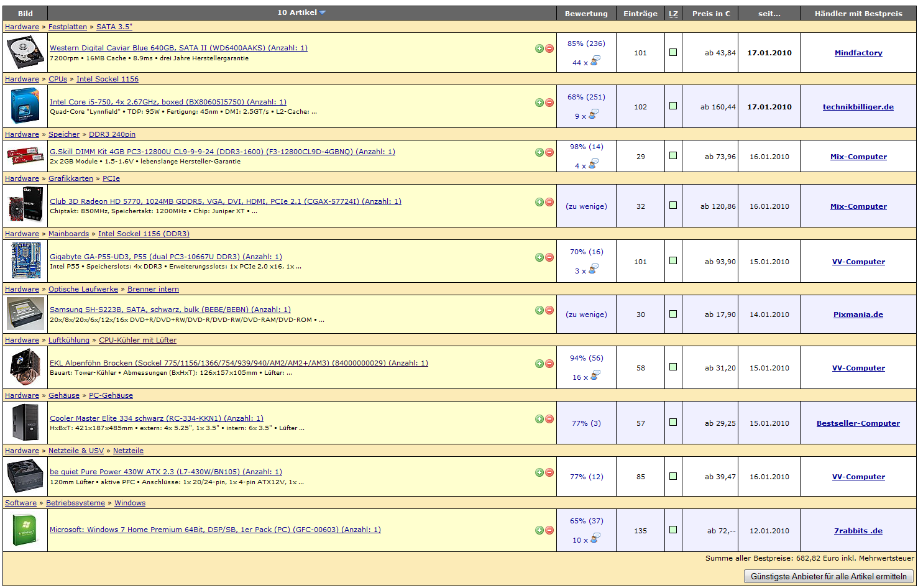Decrease quantity of Windows 7 Home Premium

coord(549,530)
